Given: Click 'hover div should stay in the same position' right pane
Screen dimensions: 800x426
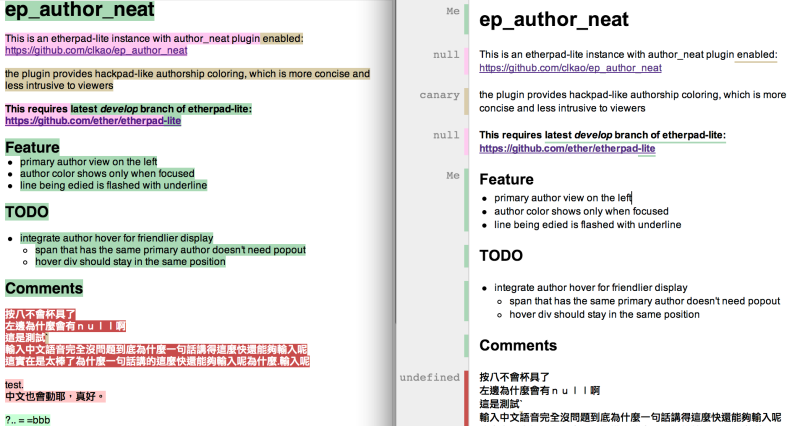Looking at the screenshot, I should pos(604,314).
